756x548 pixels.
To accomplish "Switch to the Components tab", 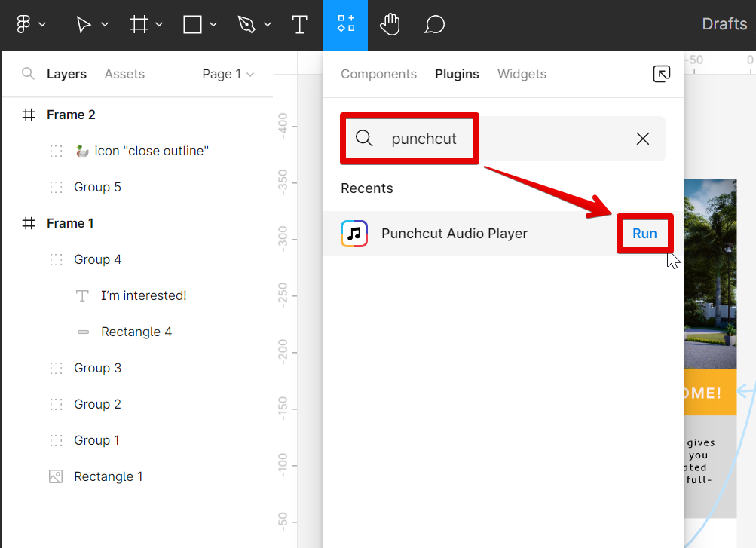I will pyautogui.click(x=378, y=74).
